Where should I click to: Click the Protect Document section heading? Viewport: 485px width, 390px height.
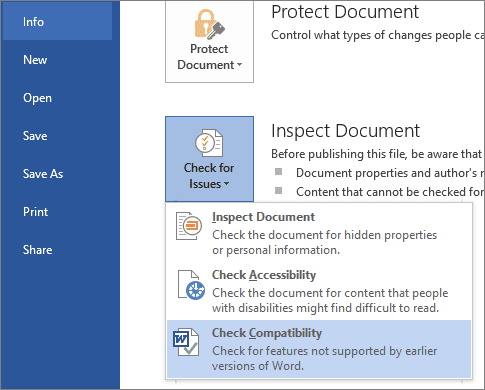tap(345, 12)
